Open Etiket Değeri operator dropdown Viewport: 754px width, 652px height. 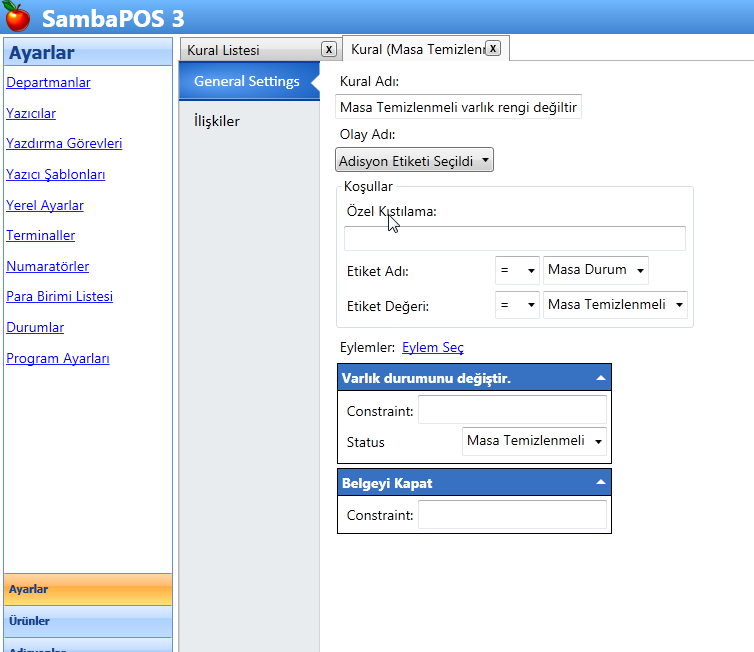(517, 305)
